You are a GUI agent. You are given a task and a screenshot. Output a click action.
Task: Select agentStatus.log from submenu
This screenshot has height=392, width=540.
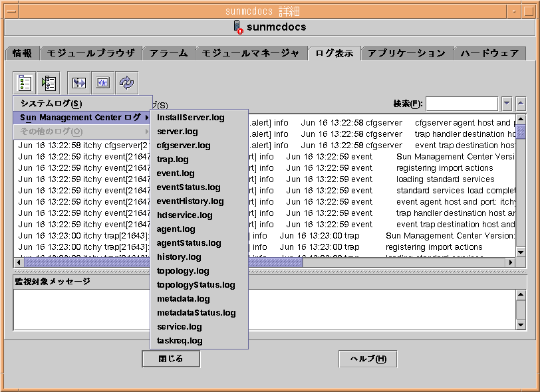coord(199,243)
